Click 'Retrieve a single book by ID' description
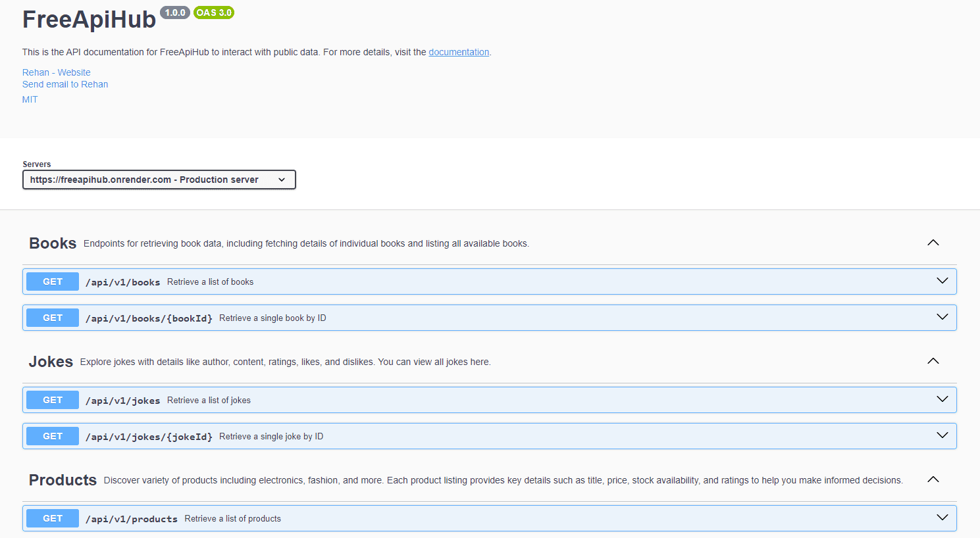 [272, 318]
